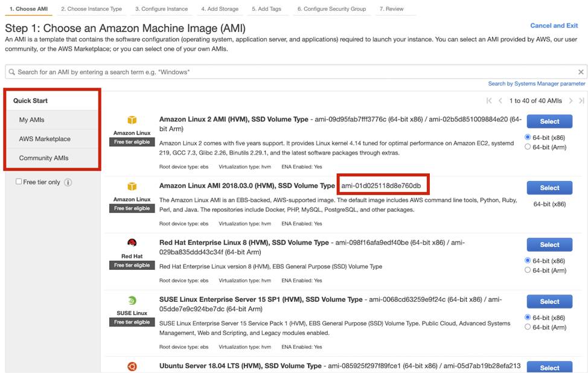Select Ubuntu Server 18.04 LTS
The image size is (588, 373).
[x=549, y=367]
